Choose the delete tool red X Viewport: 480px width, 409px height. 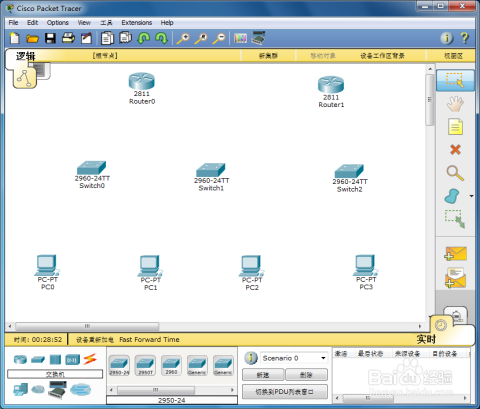[455, 149]
